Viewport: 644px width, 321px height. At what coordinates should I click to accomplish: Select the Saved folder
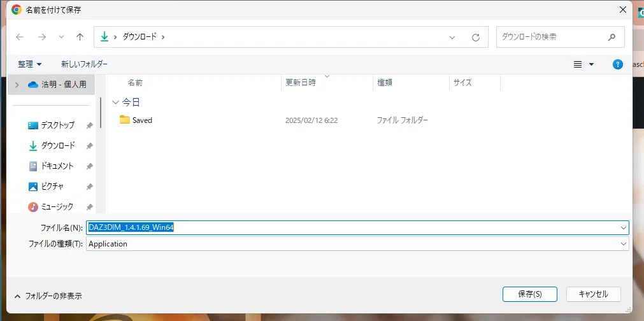(142, 120)
